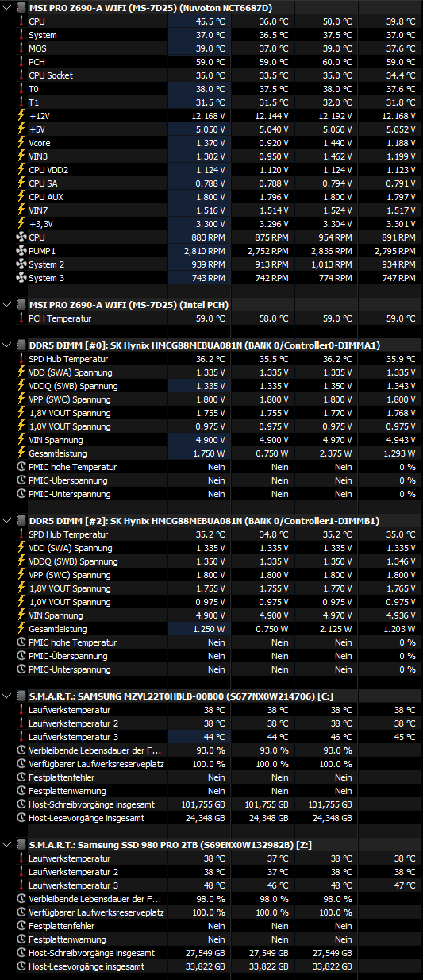This screenshot has width=423, height=980.
Task: Click the 1.346 V average VDDQ value
Action: (398, 561)
